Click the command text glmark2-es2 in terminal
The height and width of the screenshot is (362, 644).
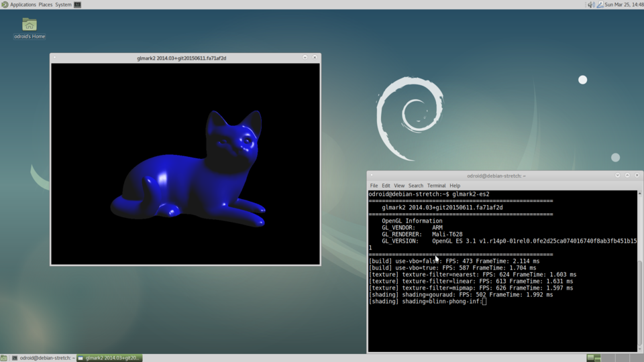click(x=471, y=194)
